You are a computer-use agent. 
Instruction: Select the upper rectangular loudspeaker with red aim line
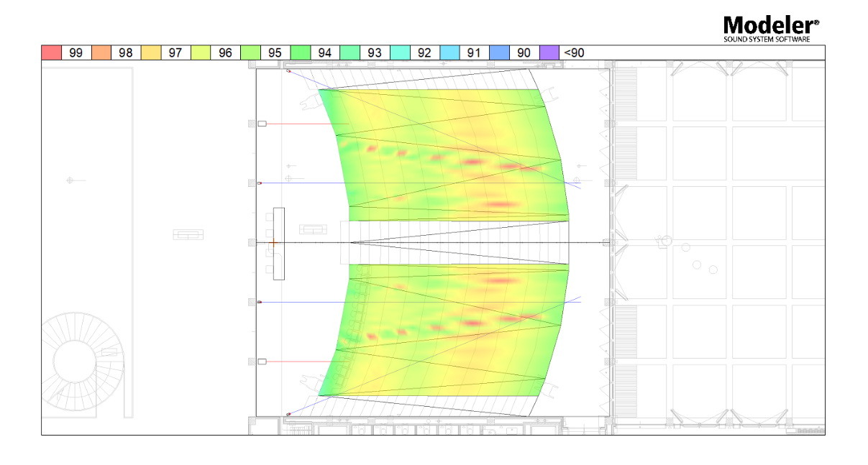click(x=262, y=124)
